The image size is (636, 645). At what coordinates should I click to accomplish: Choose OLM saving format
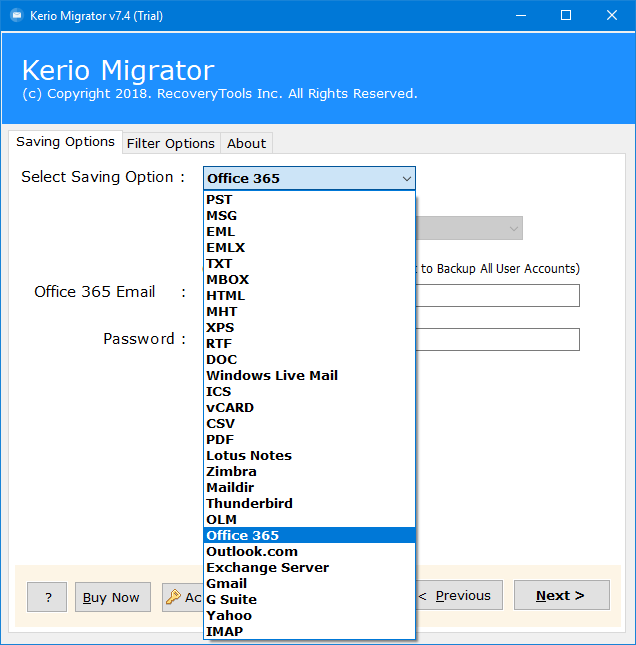pos(309,520)
